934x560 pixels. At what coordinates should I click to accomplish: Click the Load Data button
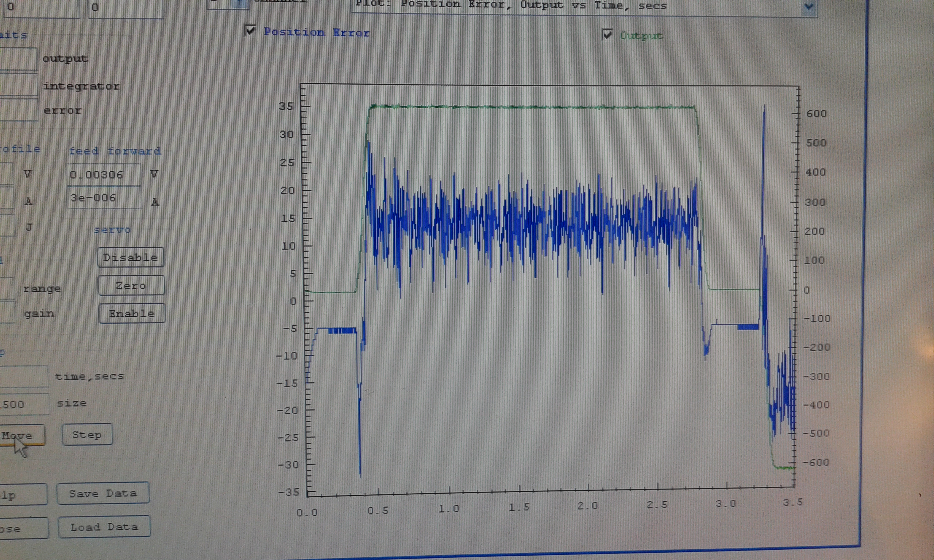click(104, 526)
